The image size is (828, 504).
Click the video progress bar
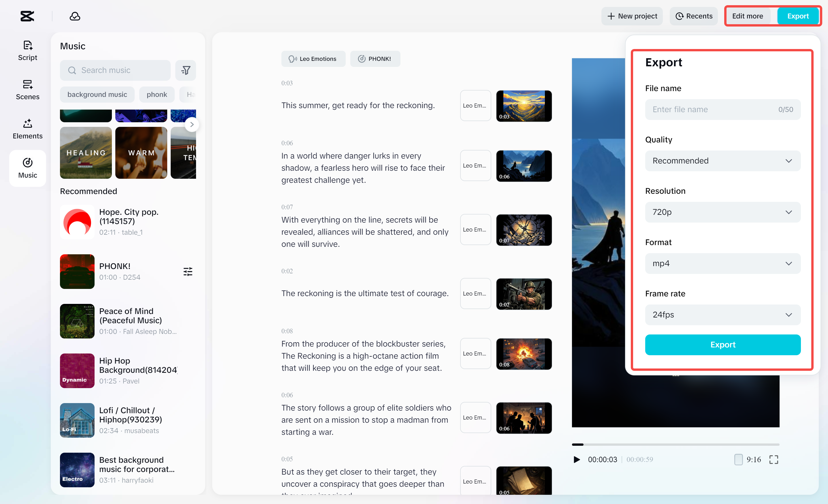(x=675, y=445)
